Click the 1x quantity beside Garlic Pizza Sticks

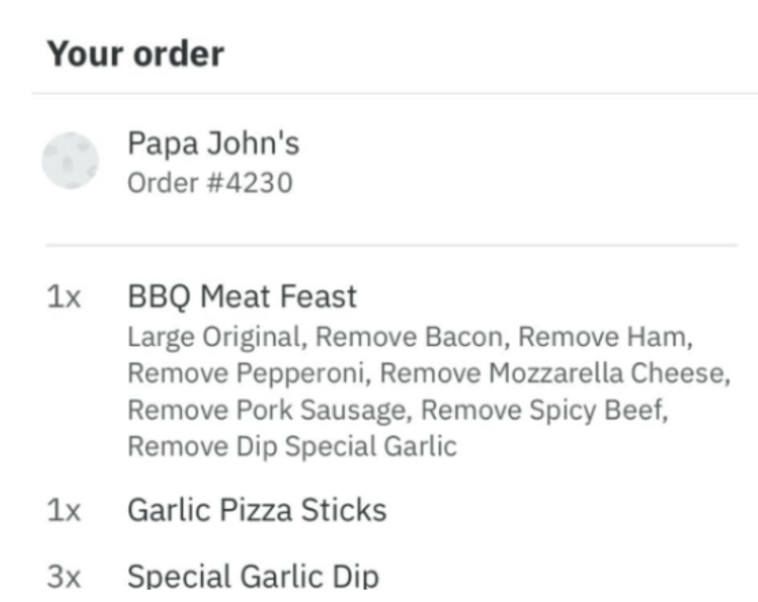[64, 510]
